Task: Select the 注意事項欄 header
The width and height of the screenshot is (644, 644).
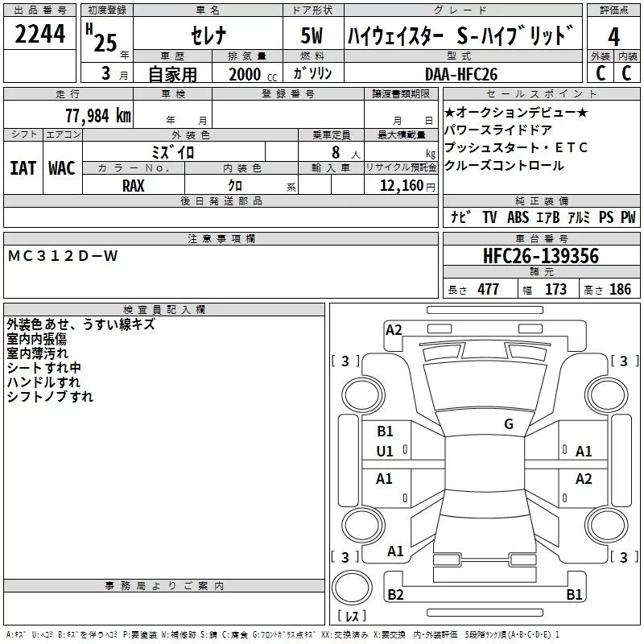Action: point(221,238)
